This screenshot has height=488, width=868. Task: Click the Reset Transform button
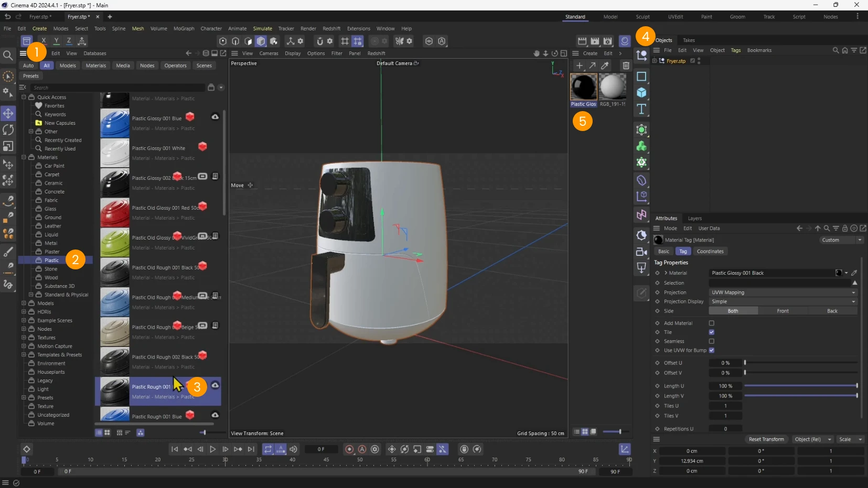tap(766, 439)
